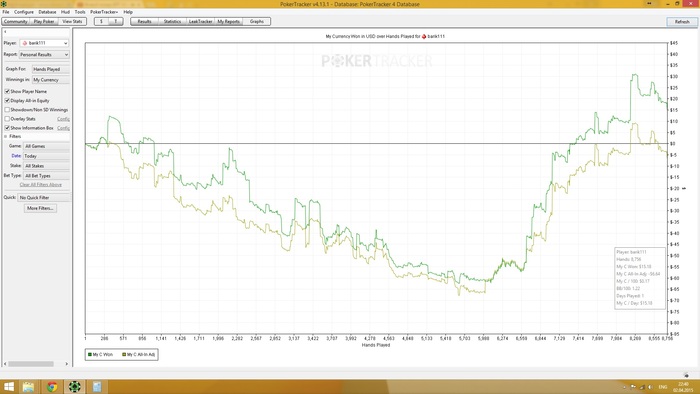Open Graph For Hands Played selector
700x394 pixels.
tap(51, 69)
